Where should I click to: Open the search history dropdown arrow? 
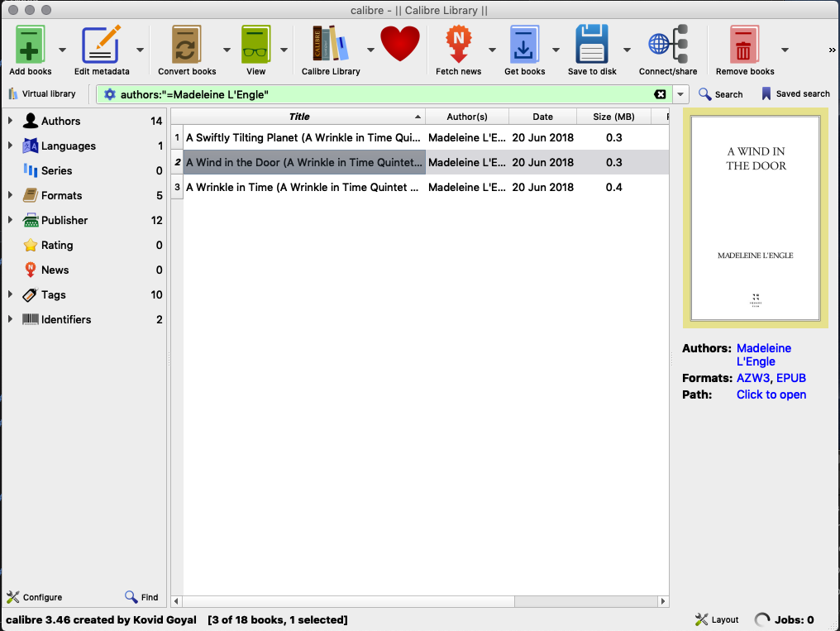[681, 94]
